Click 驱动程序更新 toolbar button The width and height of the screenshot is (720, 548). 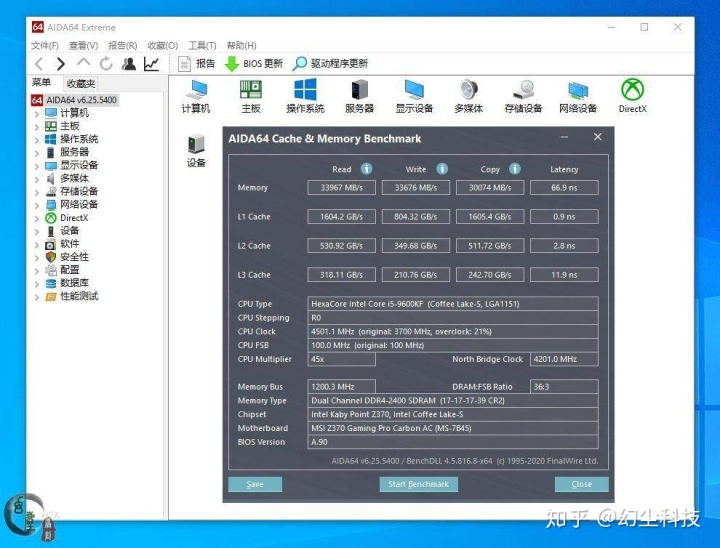click(331, 63)
